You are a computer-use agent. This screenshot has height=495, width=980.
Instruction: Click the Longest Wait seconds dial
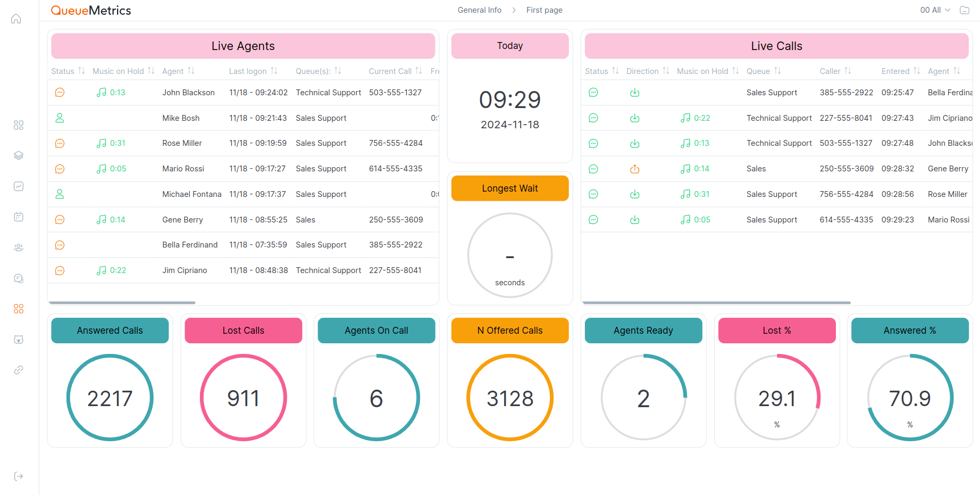point(510,255)
